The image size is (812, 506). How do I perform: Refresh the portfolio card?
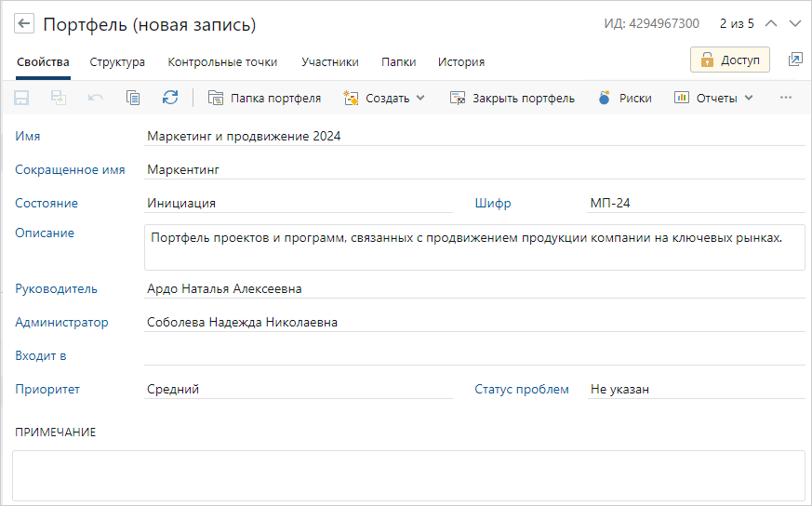(169, 98)
